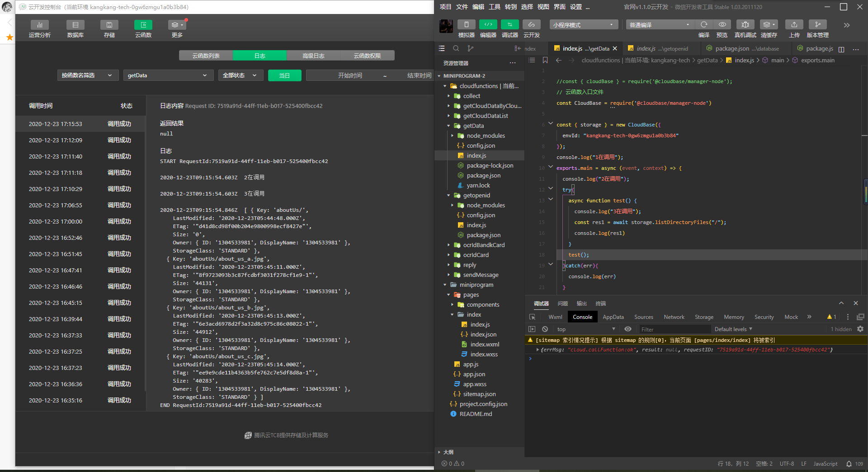Image resolution: width=868 pixels, height=472 pixels.
Task: Open the Network tab in the debugger
Action: (674, 317)
